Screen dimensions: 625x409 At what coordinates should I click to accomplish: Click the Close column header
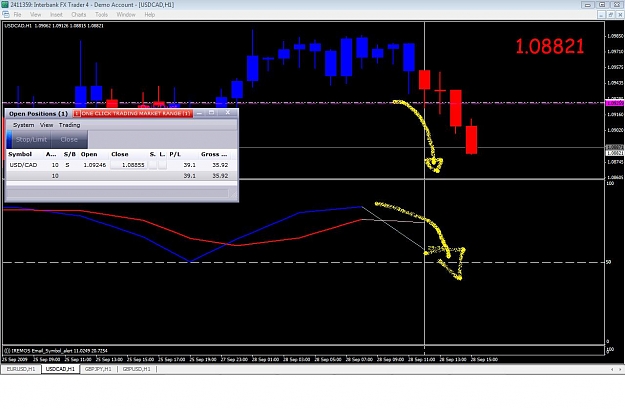tap(120, 154)
